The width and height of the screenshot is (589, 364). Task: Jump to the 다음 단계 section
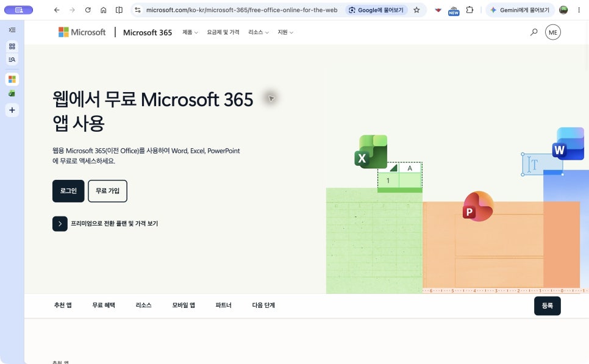pyautogui.click(x=263, y=305)
